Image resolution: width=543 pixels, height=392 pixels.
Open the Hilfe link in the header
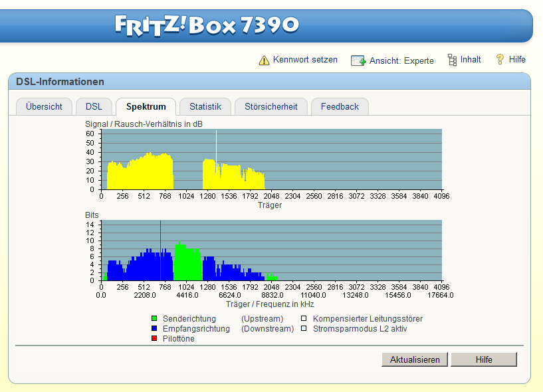pos(517,60)
